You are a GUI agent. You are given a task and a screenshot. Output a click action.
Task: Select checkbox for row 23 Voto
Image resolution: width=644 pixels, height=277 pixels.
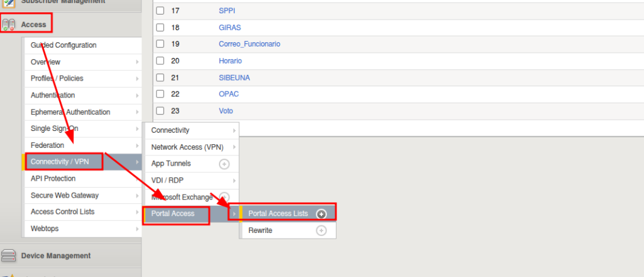point(160,111)
